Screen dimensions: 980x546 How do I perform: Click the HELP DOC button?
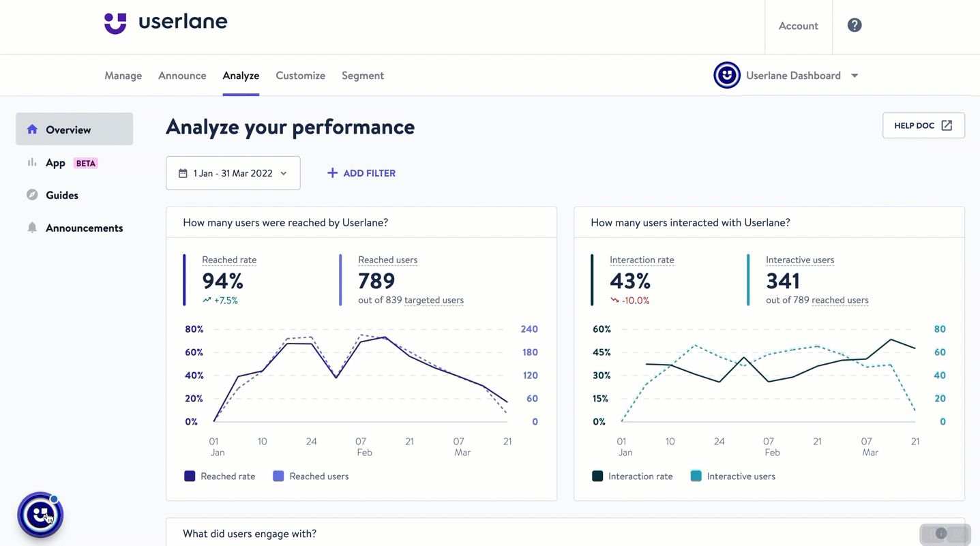click(x=923, y=125)
